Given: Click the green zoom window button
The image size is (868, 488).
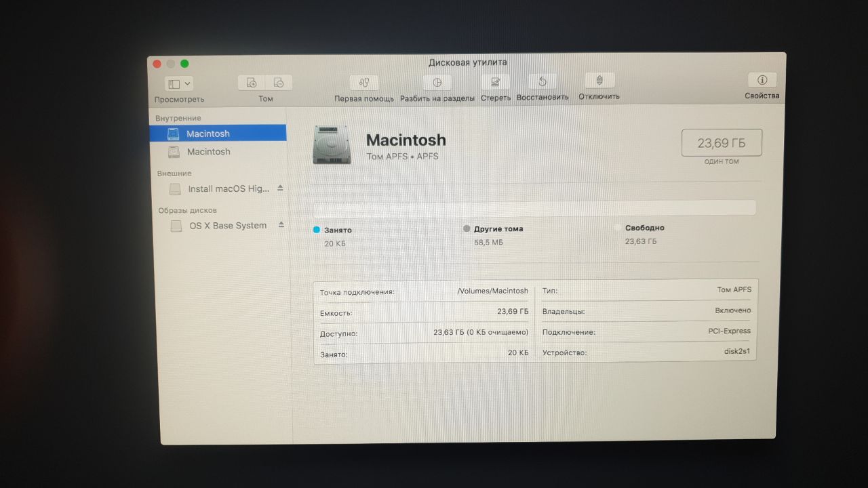Looking at the screenshot, I should [184, 64].
